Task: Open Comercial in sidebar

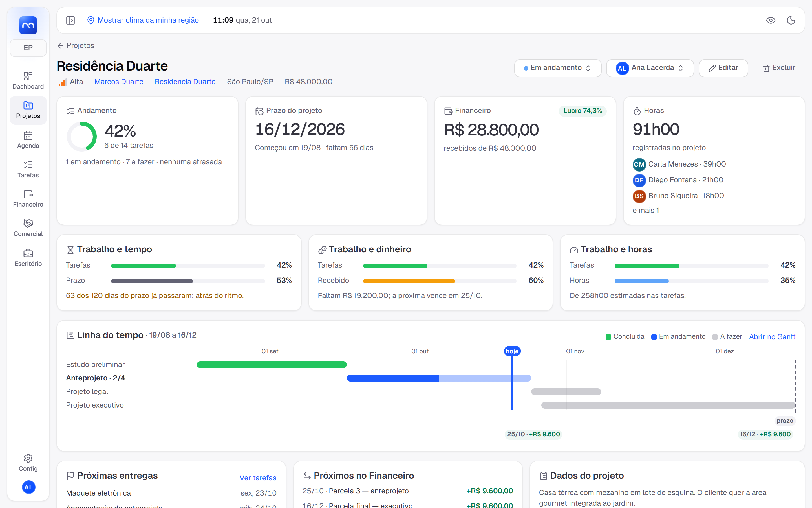Action: (x=28, y=228)
